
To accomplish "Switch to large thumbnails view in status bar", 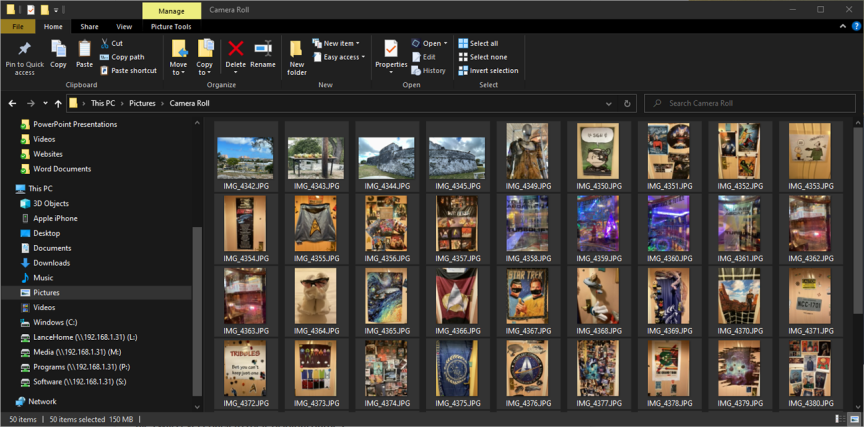I will coord(853,419).
